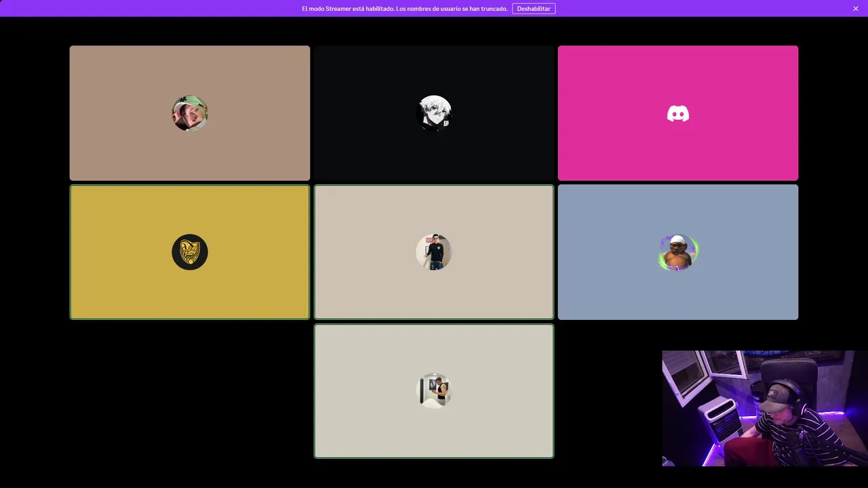Dismiss the streamer mode banner with X
The width and height of the screenshot is (868, 488).
point(856,9)
